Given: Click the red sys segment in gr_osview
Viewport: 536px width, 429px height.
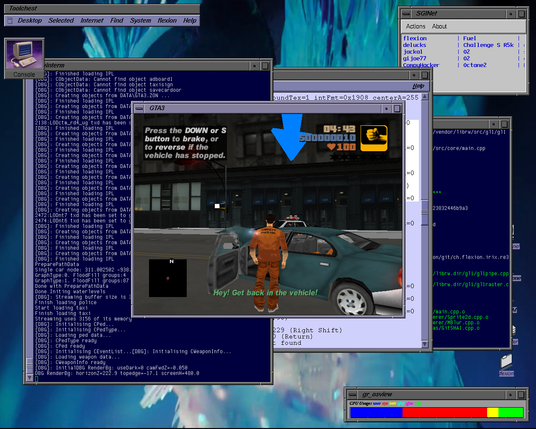Looking at the screenshot, I should click(x=445, y=412).
